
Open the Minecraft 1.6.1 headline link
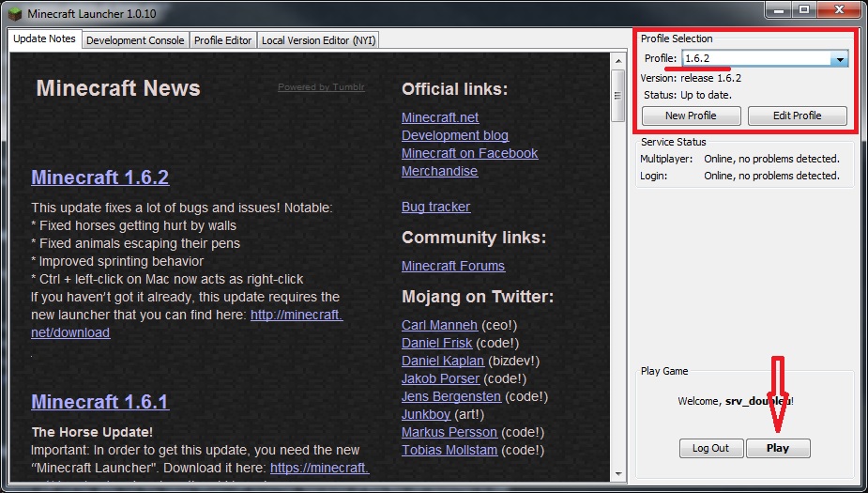pos(99,402)
